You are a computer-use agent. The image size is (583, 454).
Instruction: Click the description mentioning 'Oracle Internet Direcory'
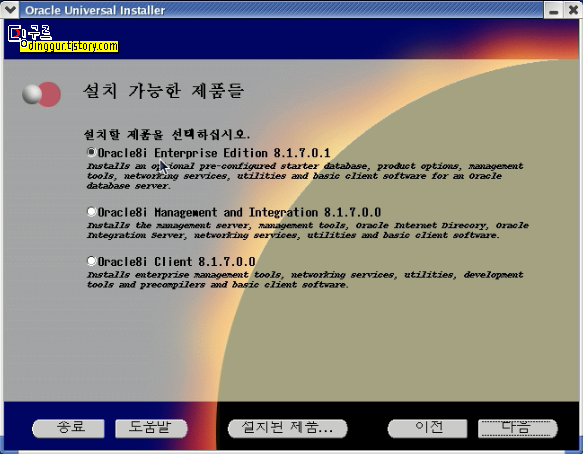pos(307,230)
